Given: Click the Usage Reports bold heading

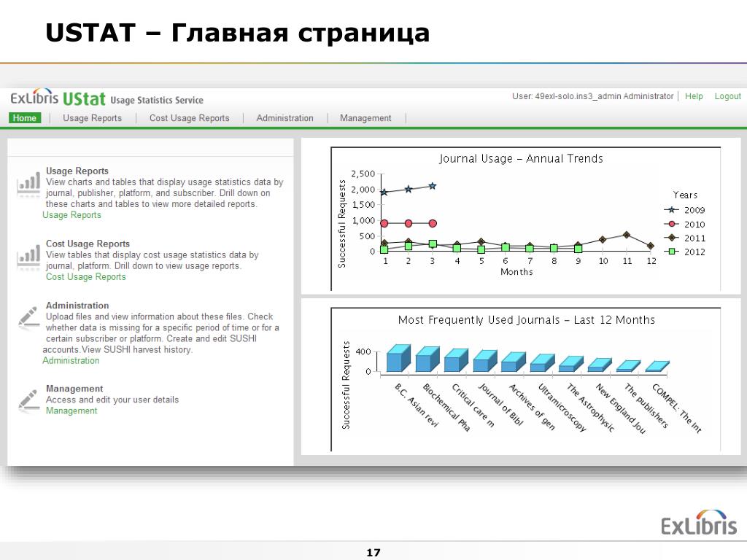Looking at the screenshot, I should pyautogui.click(x=77, y=171).
